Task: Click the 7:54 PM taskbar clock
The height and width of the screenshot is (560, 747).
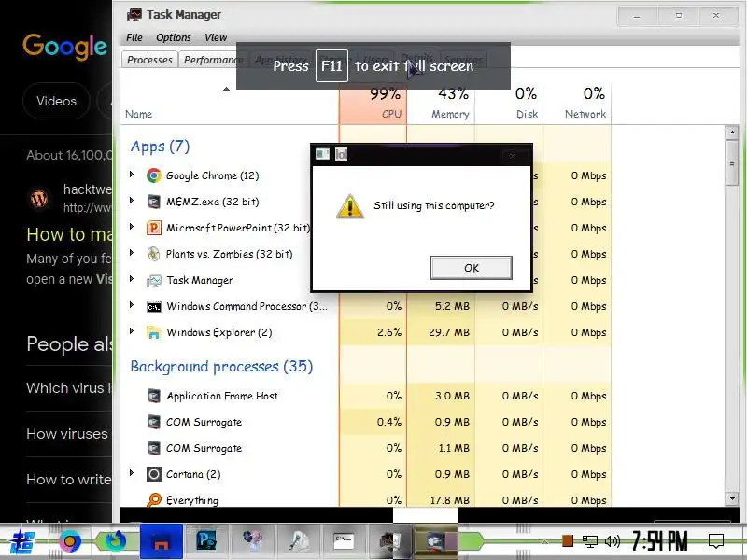Action: [660, 541]
